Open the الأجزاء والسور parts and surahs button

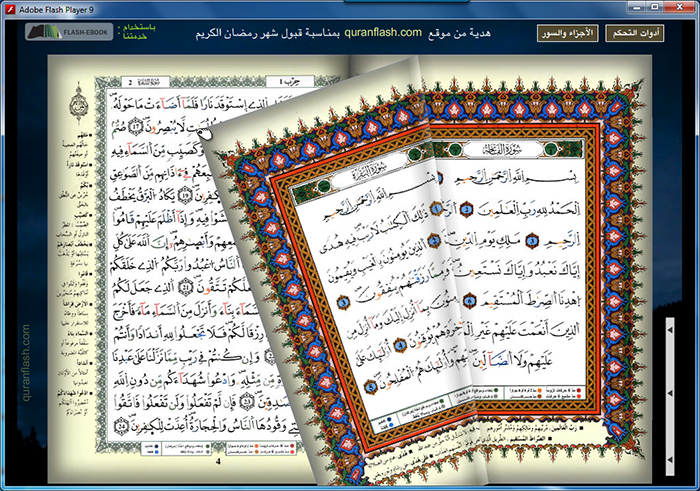pos(567,33)
